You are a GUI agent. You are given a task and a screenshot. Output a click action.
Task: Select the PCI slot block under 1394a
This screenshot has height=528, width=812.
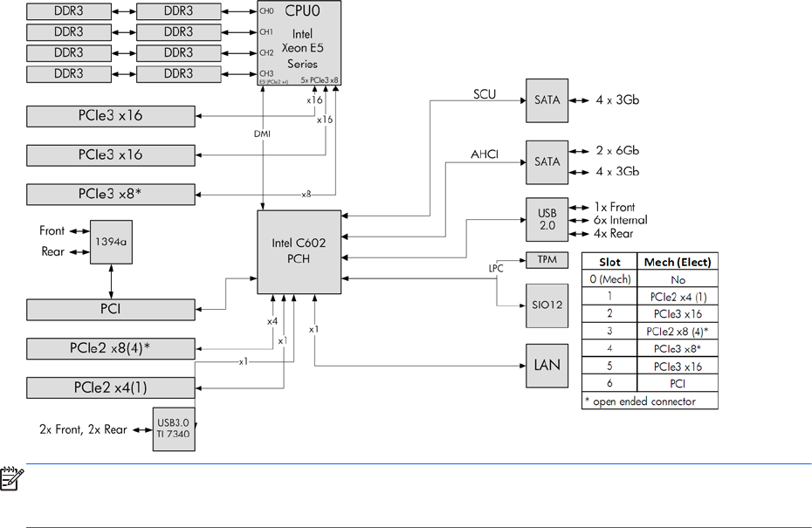click(111, 310)
